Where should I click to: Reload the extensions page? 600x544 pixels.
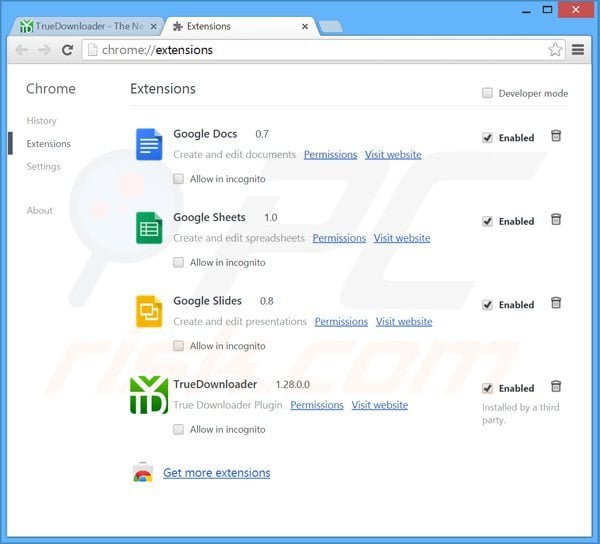(x=68, y=50)
